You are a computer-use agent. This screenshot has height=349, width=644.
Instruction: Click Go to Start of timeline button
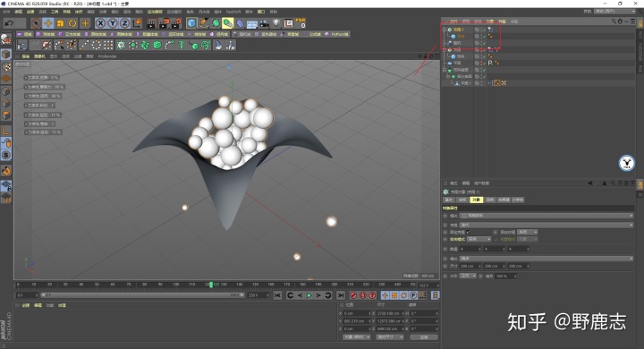277,295
